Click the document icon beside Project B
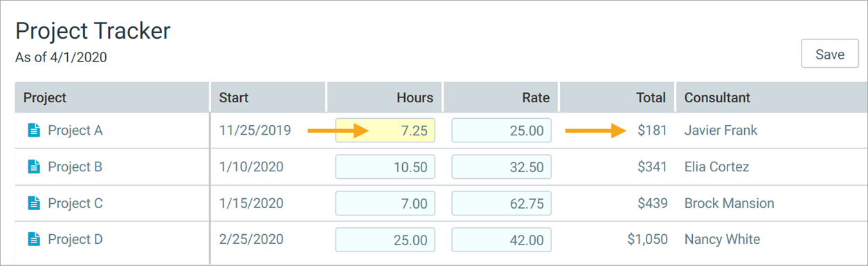 coord(34,167)
